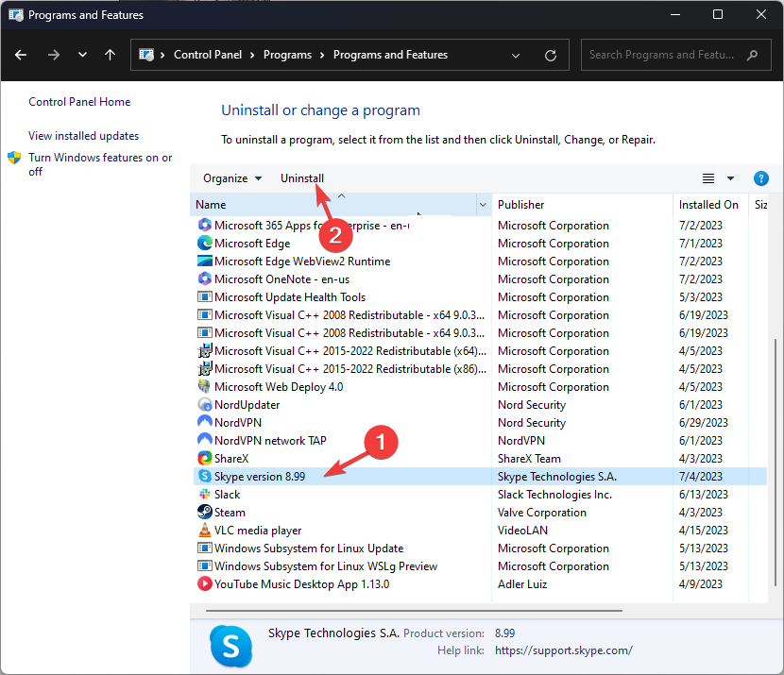Click the Skype version 8.99 icon
Image resolution: width=784 pixels, height=675 pixels.
204,476
